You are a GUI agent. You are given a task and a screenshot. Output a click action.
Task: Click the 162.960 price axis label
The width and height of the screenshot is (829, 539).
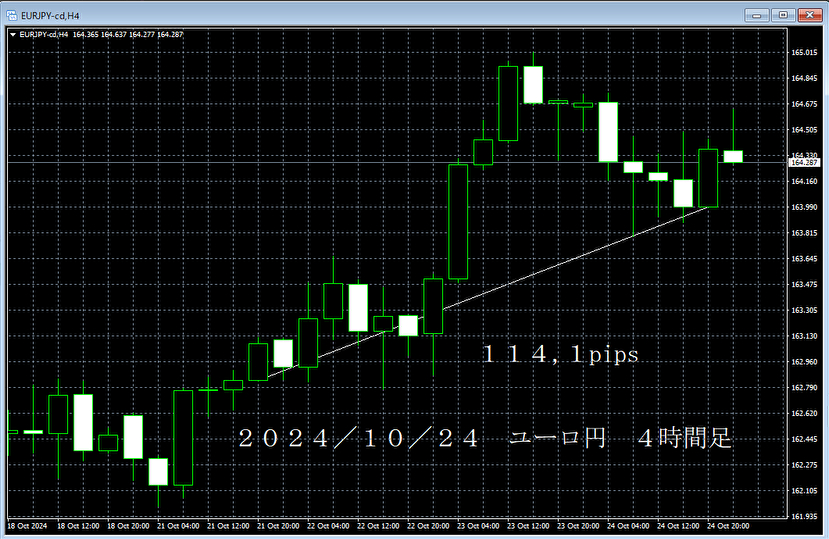click(x=804, y=362)
